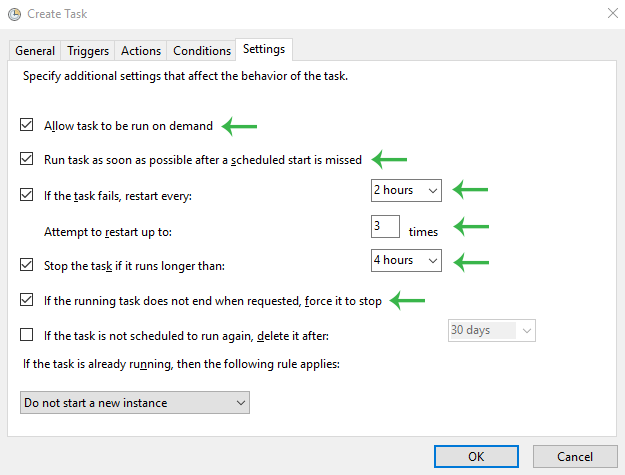Uncheck force it to stop checkbox
625x475 pixels.
[27, 300]
